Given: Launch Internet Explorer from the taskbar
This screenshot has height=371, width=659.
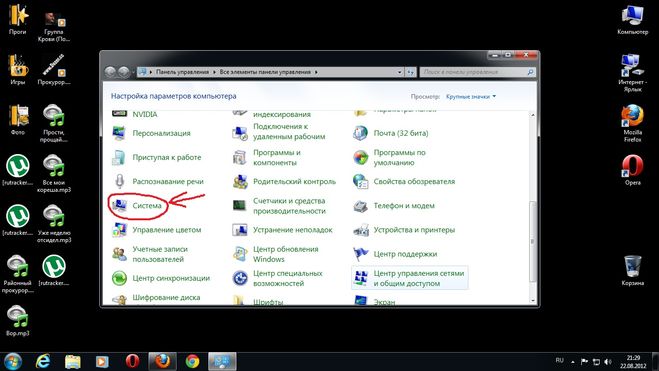Looking at the screenshot, I should 43,361.
